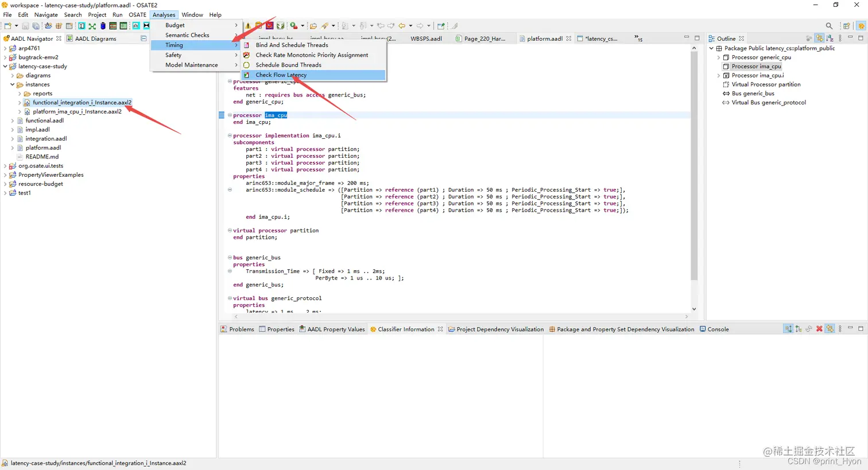Sort the Outline alphabetically with az icon
Screen dimensions: 868x470
click(830, 38)
